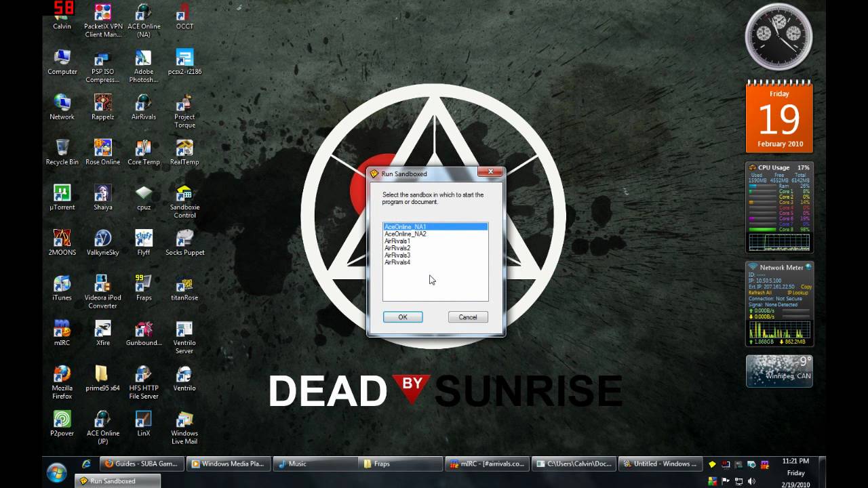The image size is (868, 488).
Task: Open the Calvin desktop icon
Action: click(62, 16)
